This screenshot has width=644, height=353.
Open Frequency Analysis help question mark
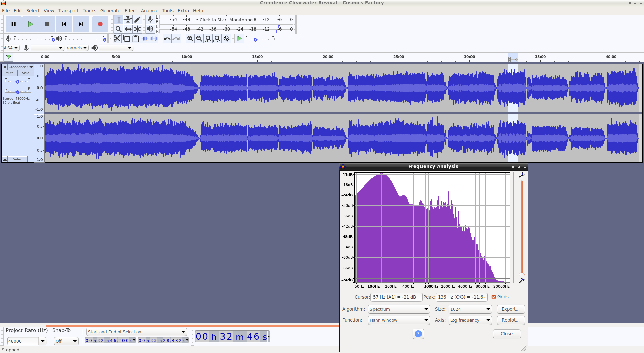tap(418, 334)
